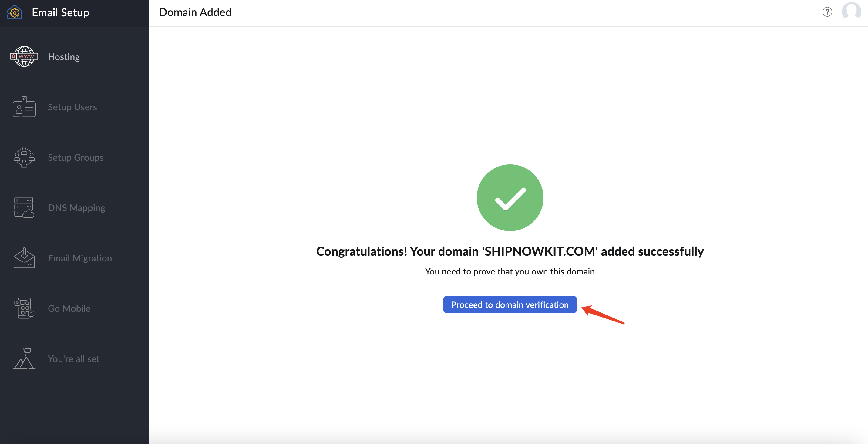Navigate to Setup Groups icon

23,157
